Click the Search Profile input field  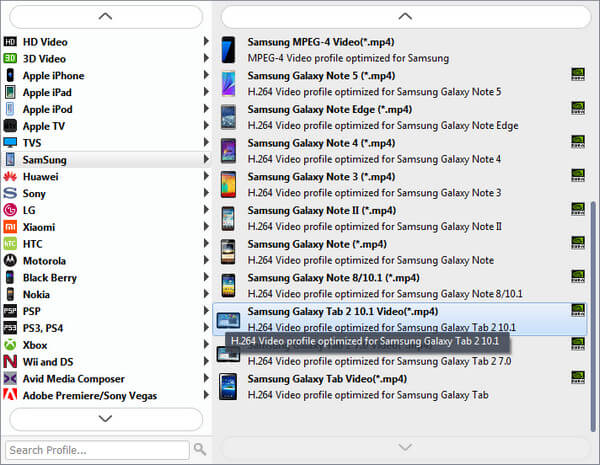[x=97, y=450]
